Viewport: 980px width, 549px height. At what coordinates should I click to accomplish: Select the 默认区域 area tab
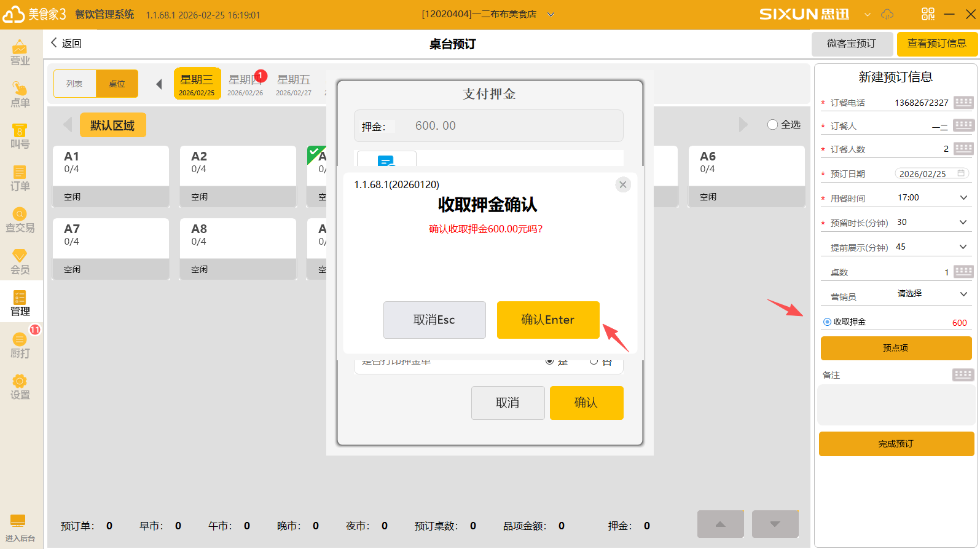click(112, 125)
